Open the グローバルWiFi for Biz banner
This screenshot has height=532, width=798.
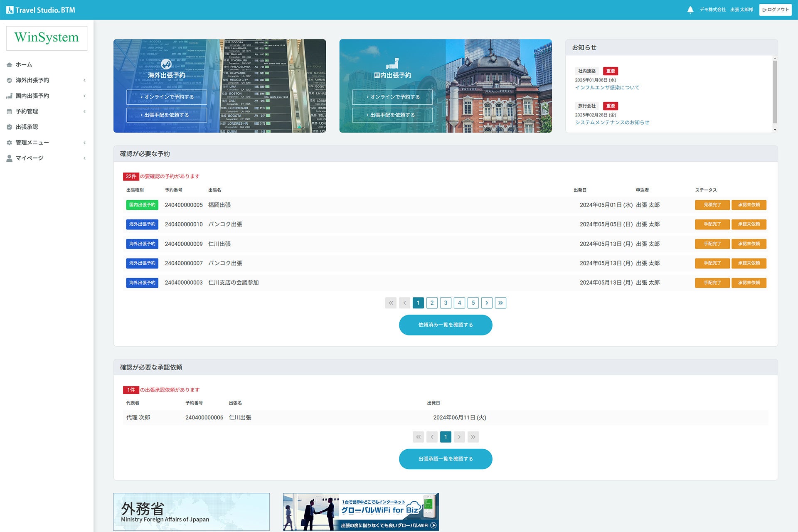(361, 512)
